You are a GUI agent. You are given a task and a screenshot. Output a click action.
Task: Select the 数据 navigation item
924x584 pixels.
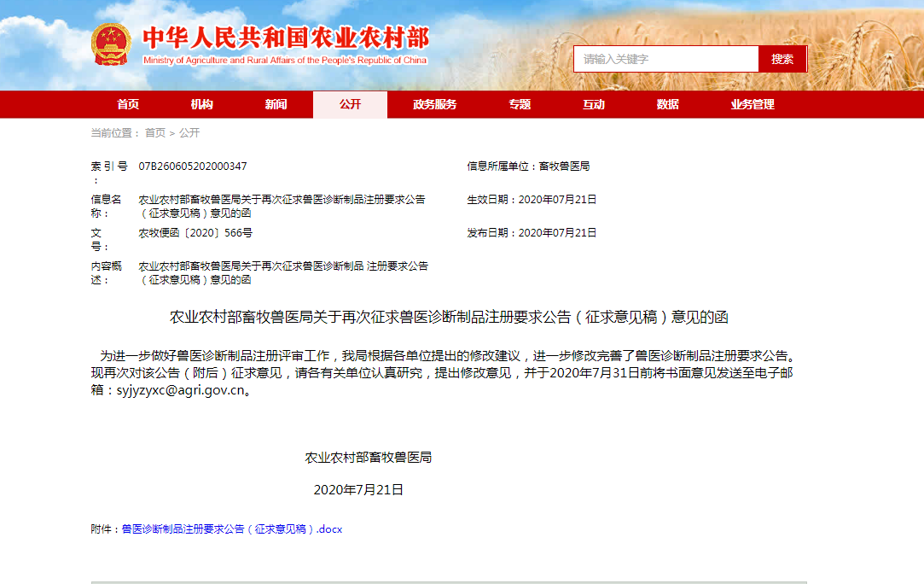click(668, 104)
